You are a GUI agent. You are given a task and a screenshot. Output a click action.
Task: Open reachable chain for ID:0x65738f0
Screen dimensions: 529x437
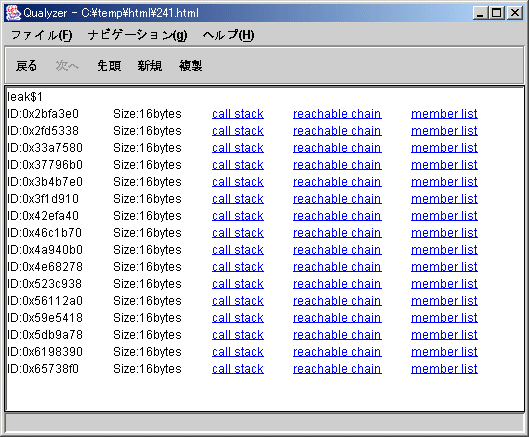coord(337,369)
